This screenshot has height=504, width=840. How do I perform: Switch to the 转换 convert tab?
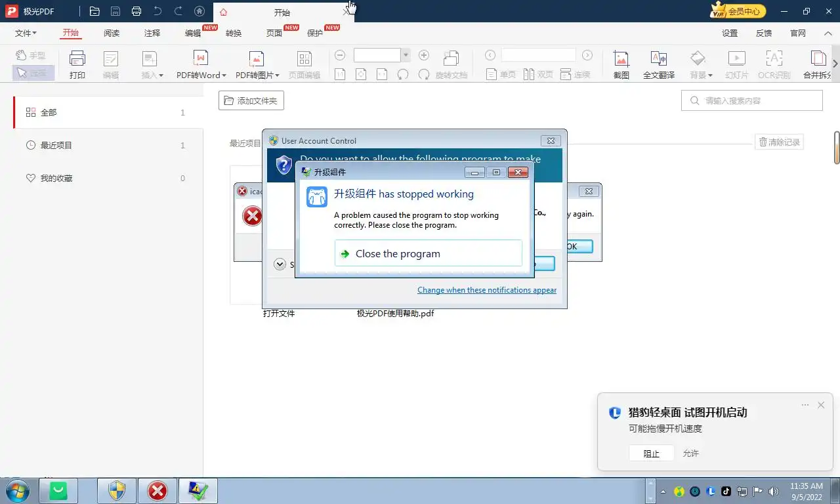[234, 33]
